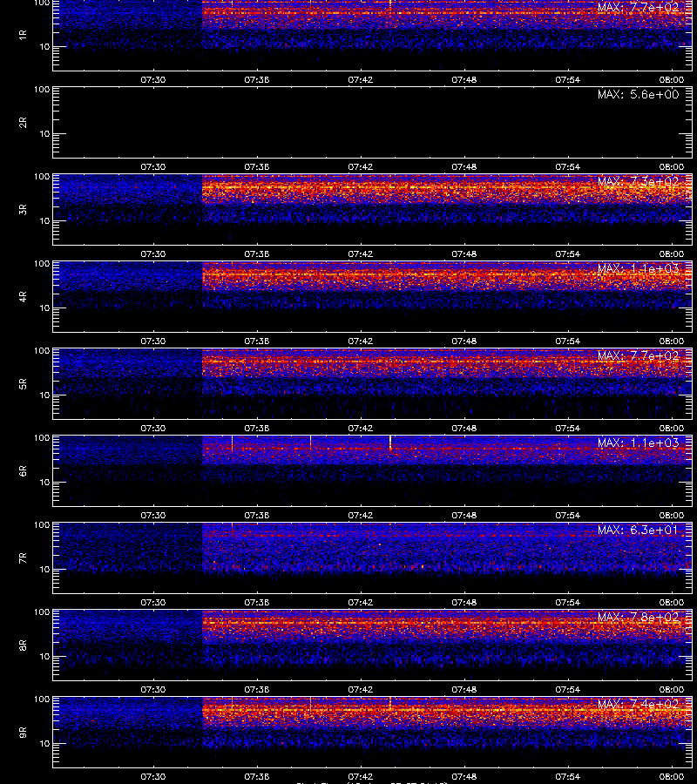The image size is (697, 784).
Task: Click the 07:54 time label under panel 5R
Action: (567, 428)
